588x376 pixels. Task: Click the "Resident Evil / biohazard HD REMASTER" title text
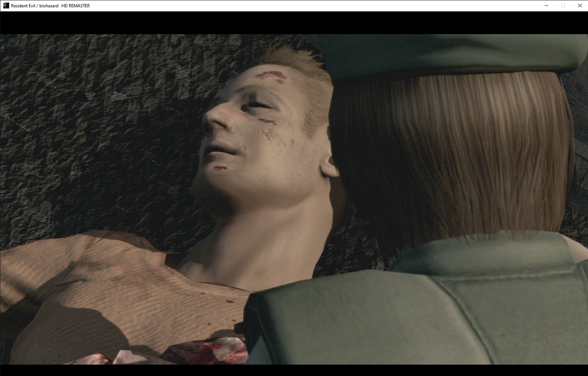pyautogui.click(x=50, y=6)
